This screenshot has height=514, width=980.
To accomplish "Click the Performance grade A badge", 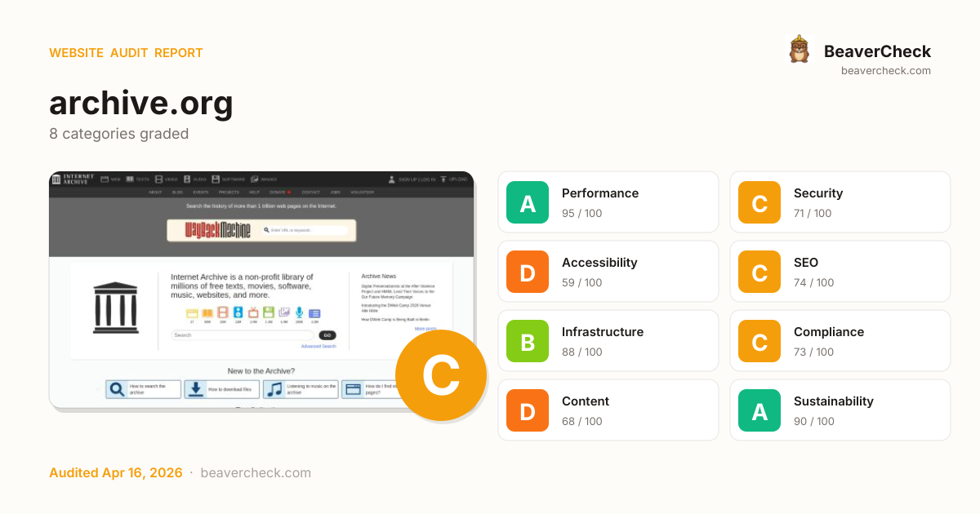I will coord(528,202).
